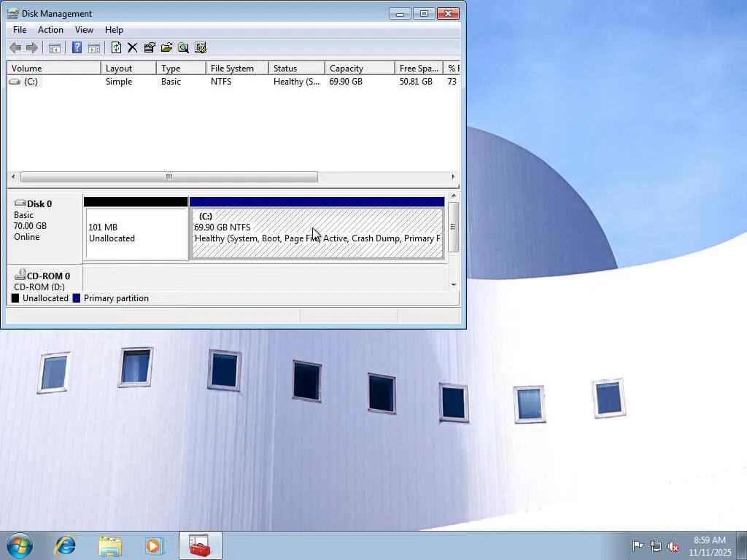The width and height of the screenshot is (747, 560).
Task: Open Help via the blue question mark icon
Action: [77, 47]
